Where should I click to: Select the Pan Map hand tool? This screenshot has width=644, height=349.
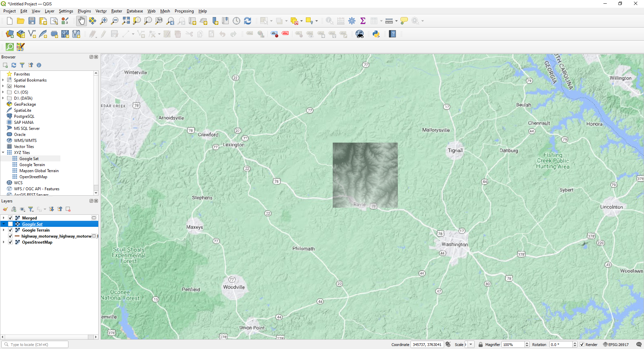pyautogui.click(x=82, y=21)
